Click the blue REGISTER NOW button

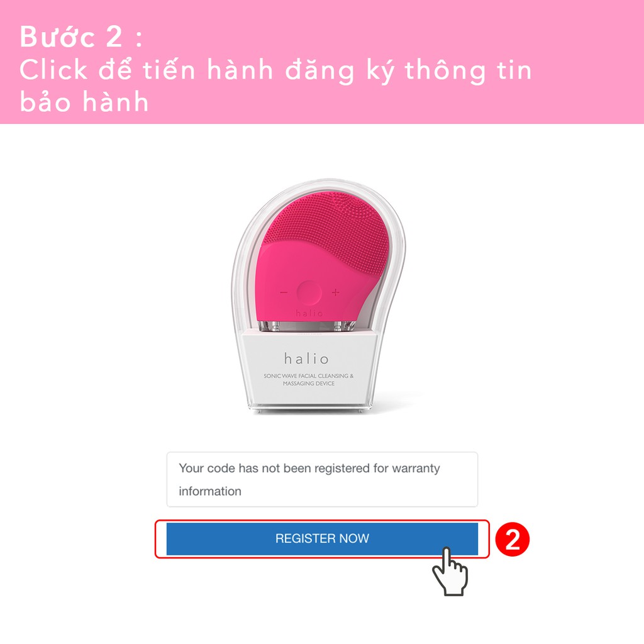tap(322, 538)
